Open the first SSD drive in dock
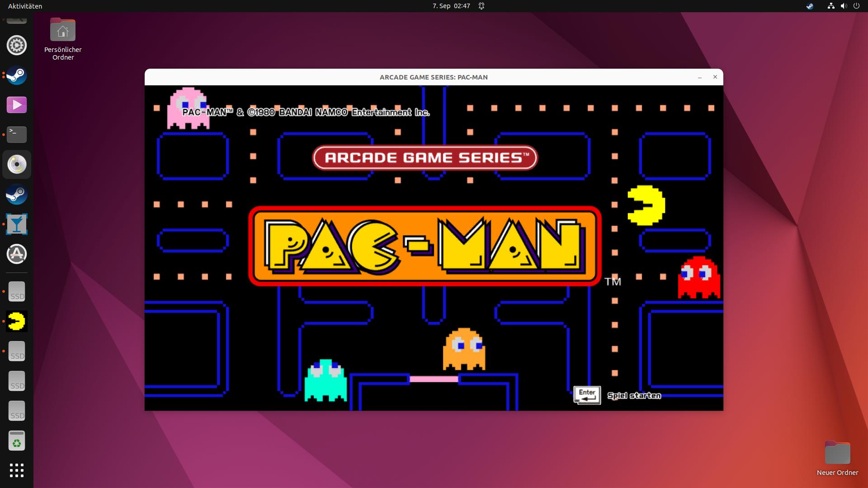868x488 pixels. pyautogui.click(x=17, y=291)
